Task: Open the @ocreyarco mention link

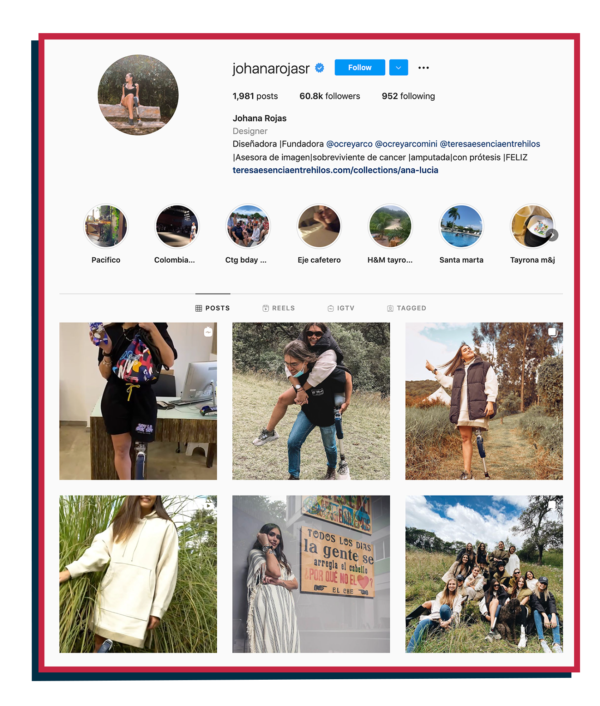Action: pos(349,144)
